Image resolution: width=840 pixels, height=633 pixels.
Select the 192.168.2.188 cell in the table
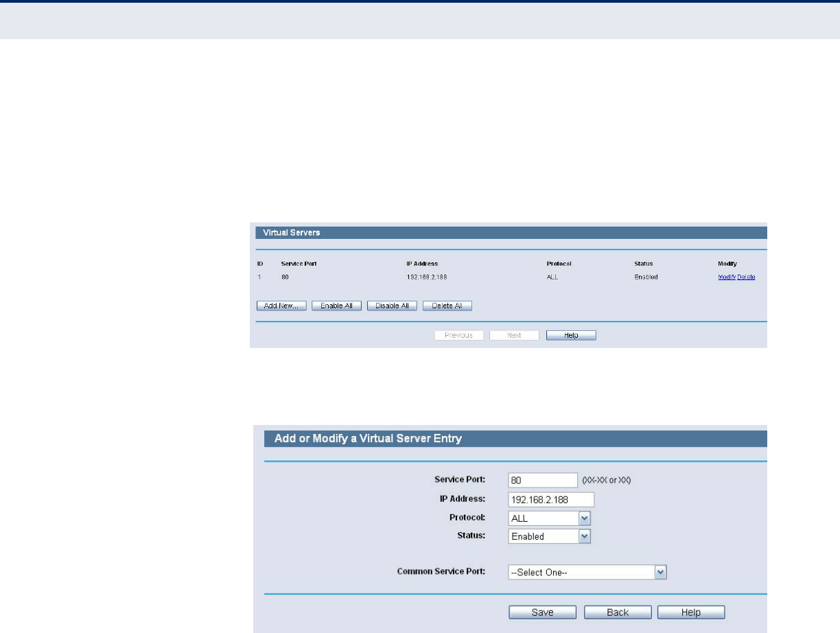pos(429,277)
